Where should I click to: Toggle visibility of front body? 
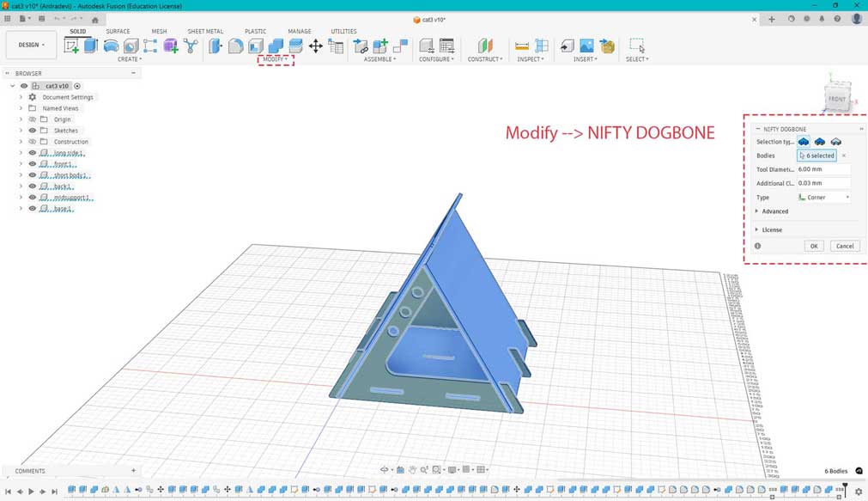point(32,164)
